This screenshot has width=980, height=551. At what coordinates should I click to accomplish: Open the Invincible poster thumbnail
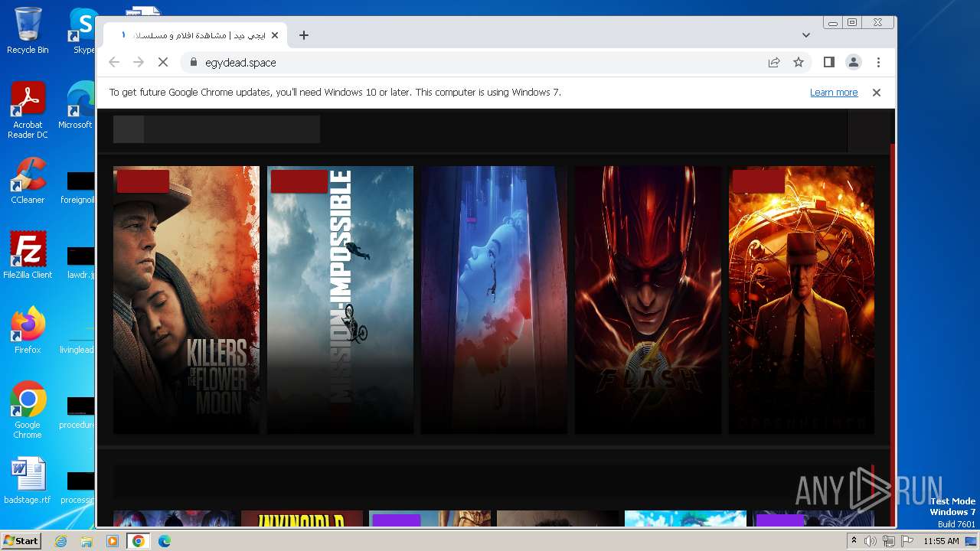[302, 519]
